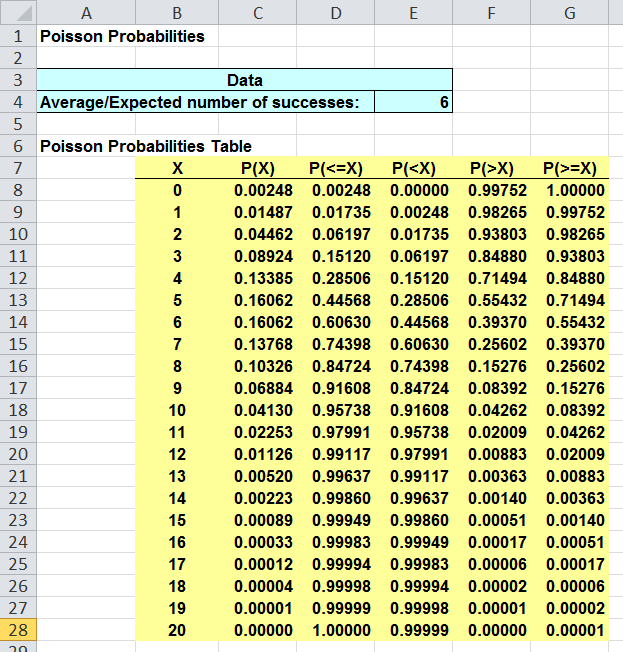Click the Select All corner triangle

click(18, 12)
